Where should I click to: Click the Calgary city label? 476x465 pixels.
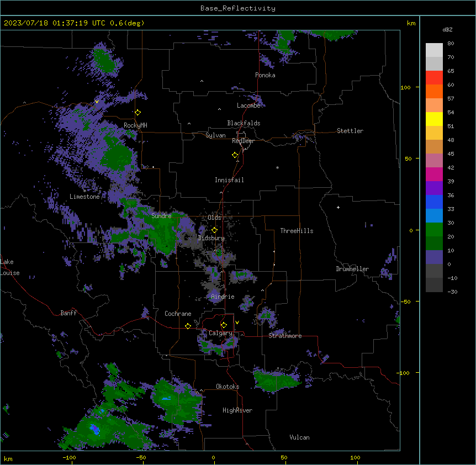(220, 333)
